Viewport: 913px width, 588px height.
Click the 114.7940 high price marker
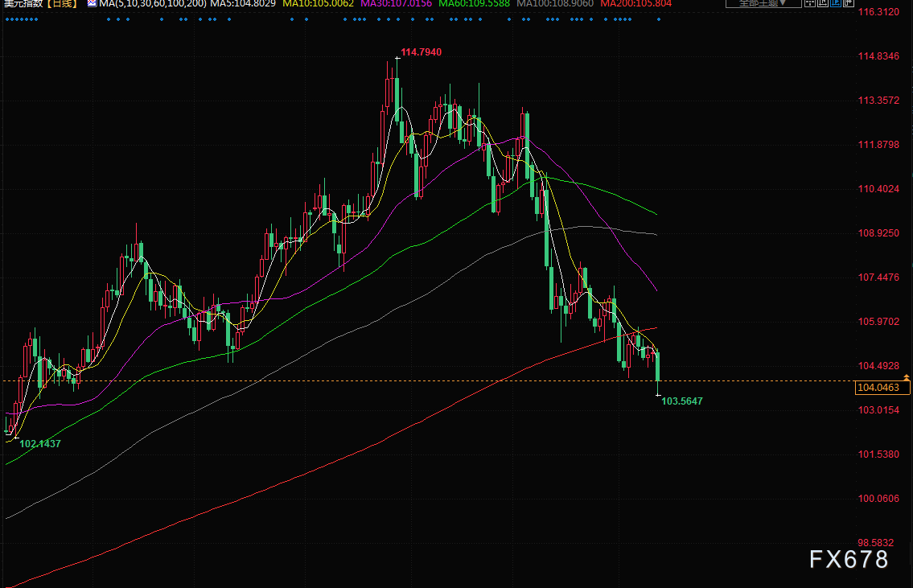pyautogui.click(x=421, y=52)
